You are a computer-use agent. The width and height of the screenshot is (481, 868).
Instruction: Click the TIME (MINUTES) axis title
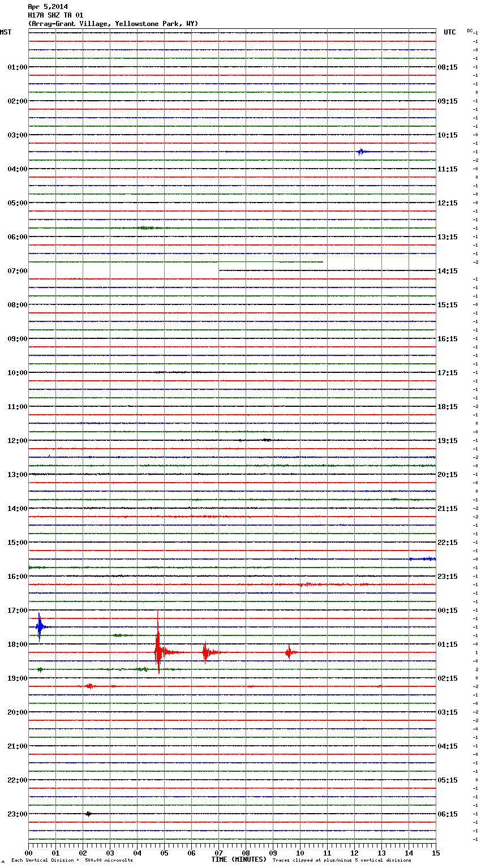tap(239, 860)
